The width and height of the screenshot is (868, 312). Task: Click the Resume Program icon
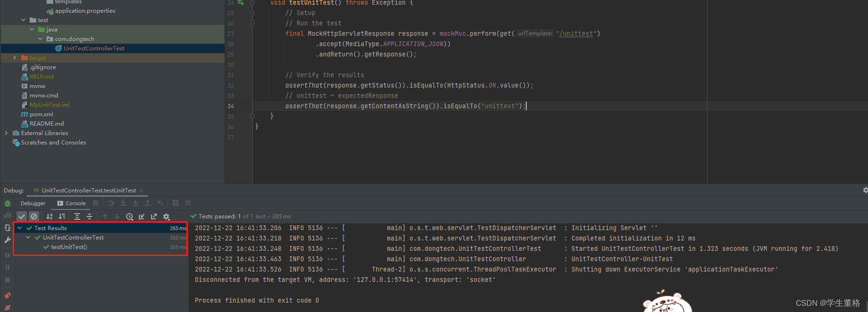click(x=8, y=255)
